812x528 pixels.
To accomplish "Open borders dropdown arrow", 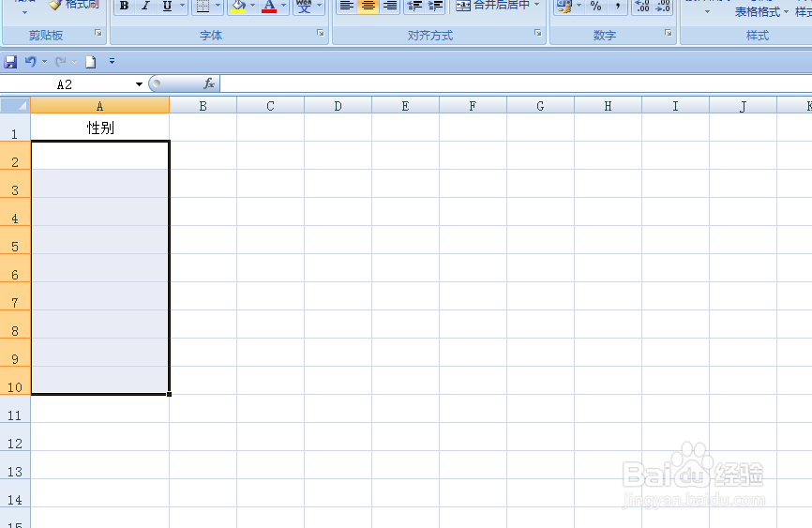I will click(218, 7).
